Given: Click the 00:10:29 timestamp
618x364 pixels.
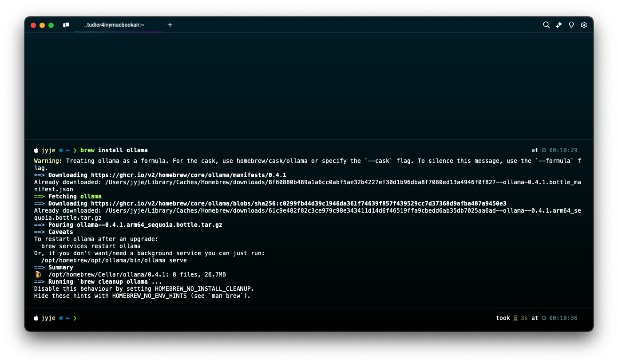Looking at the screenshot, I should pyautogui.click(x=563, y=150).
